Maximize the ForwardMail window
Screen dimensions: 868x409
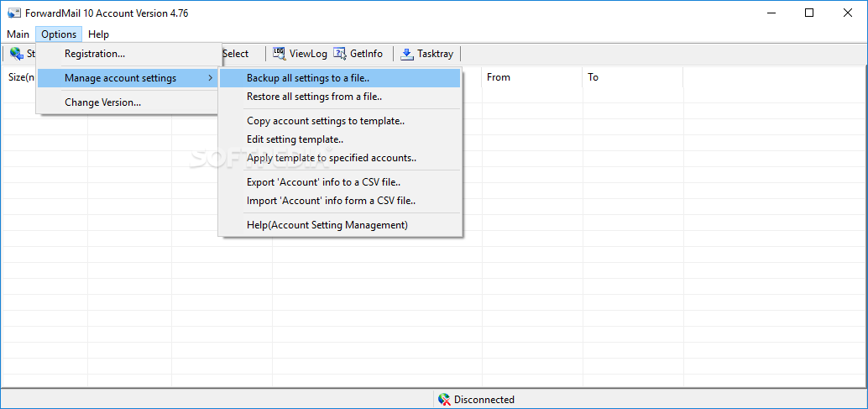[x=809, y=13]
